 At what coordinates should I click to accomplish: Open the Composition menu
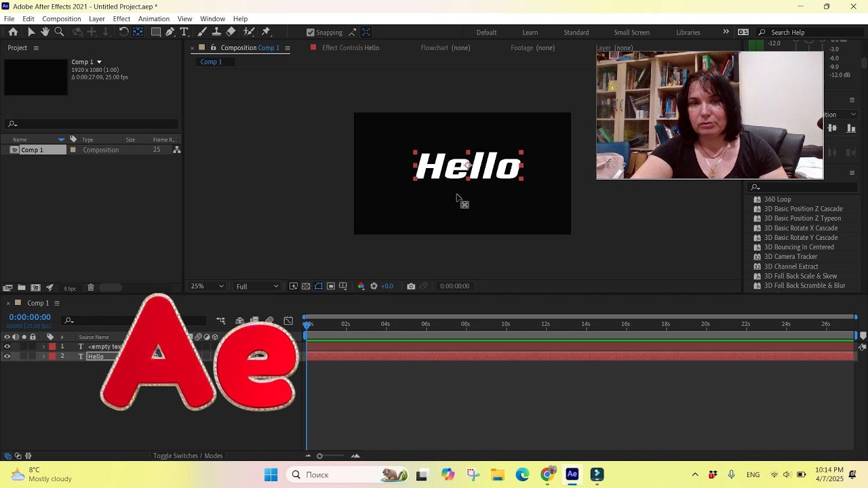pos(61,19)
